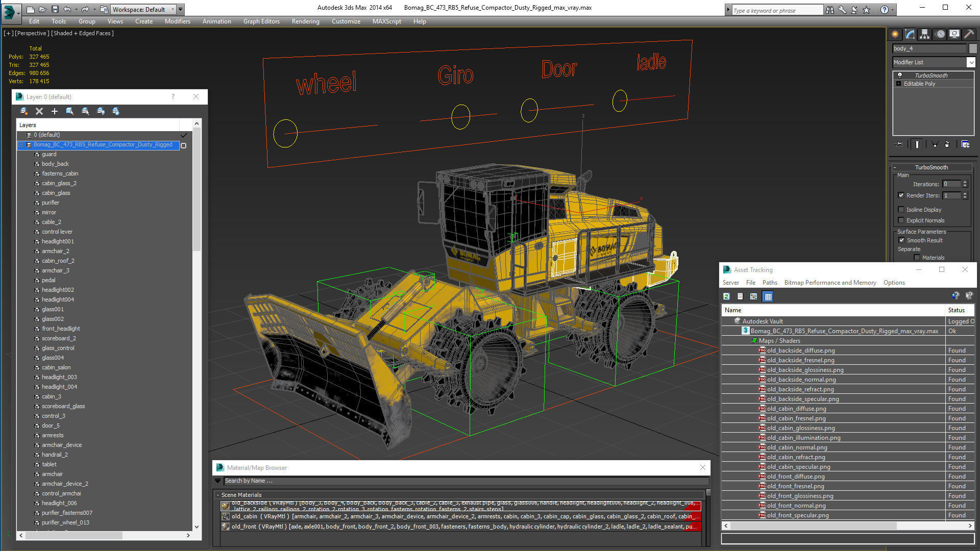The width and height of the screenshot is (980, 551).
Task: Open the Graph Editors menu
Action: (261, 21)
